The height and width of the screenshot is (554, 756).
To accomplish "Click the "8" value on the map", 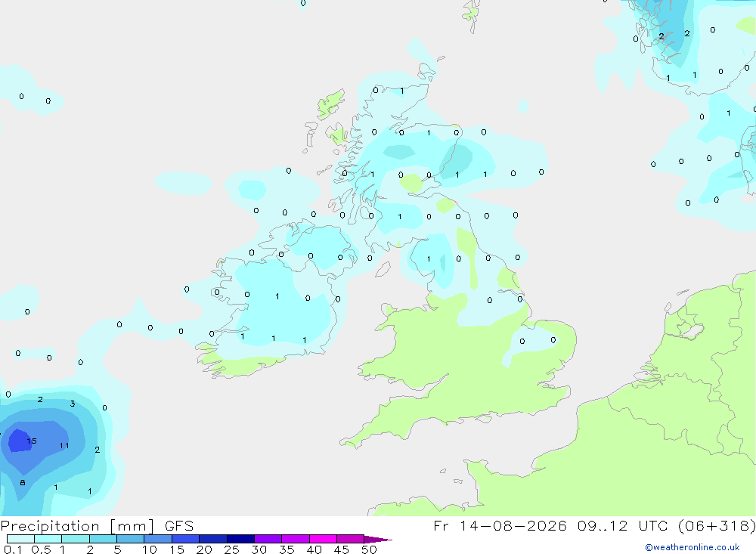I will [x=22, y=483].
